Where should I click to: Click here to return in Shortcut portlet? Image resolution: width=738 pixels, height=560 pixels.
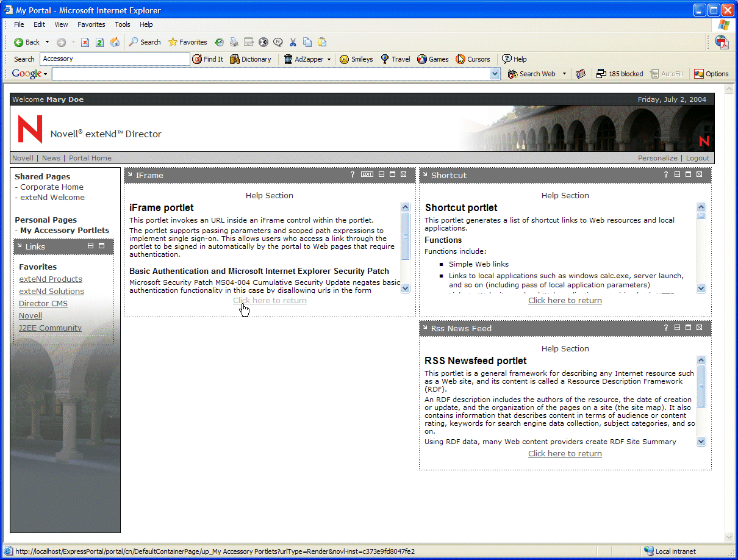(x=565, y=301)
